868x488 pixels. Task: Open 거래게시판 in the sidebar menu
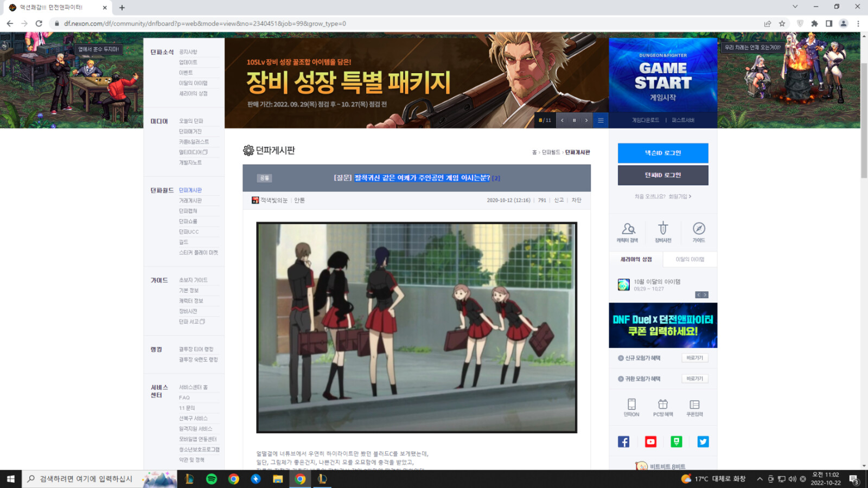point(190,201)
